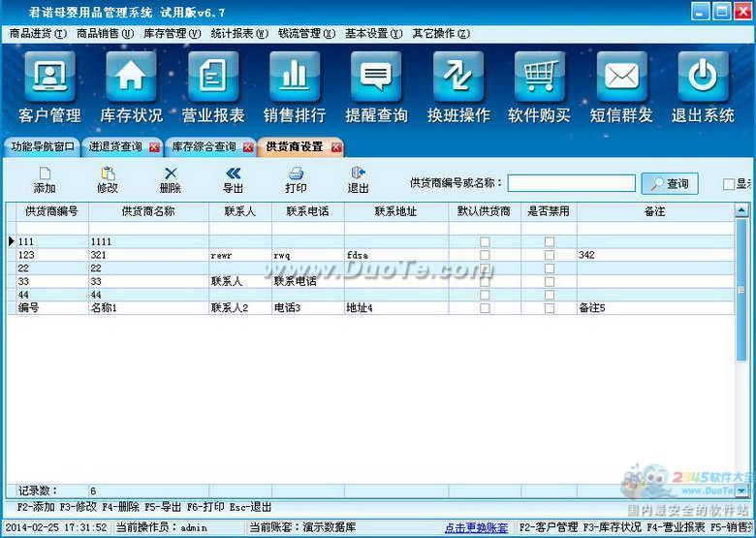Click the 添加 add supplier toolbar button

(x=45, y=180)
